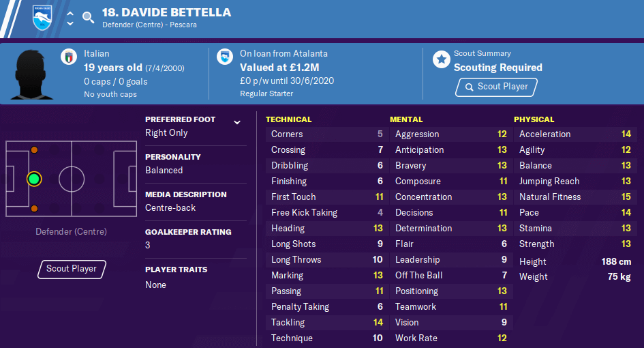Click Scout Player button below pitch

[72, 269]
